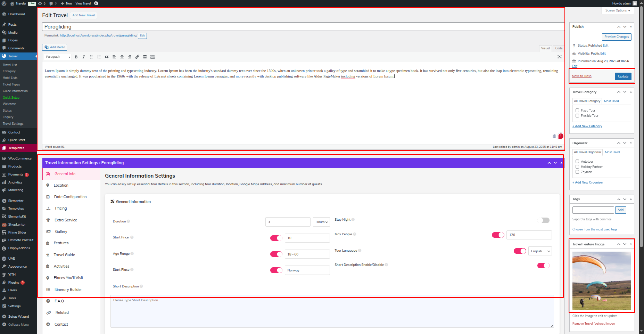
Task: Open the Paragraph format dropdown
Action: [x=58, y=57]
